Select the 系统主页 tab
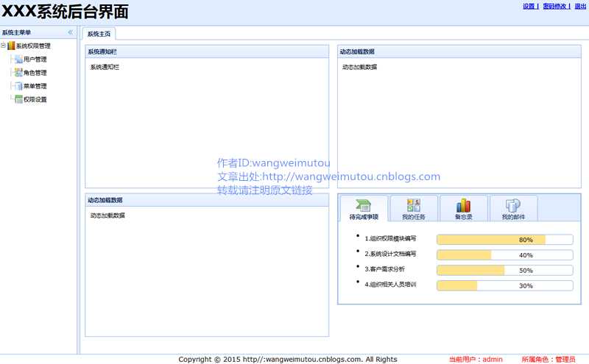The image size is (589, 364). coord(99,34)
